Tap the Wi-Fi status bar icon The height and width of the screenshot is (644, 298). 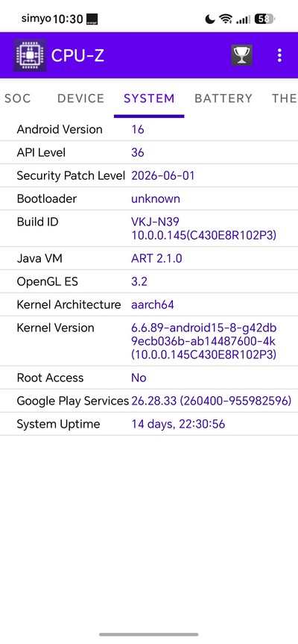pos(226,19)
